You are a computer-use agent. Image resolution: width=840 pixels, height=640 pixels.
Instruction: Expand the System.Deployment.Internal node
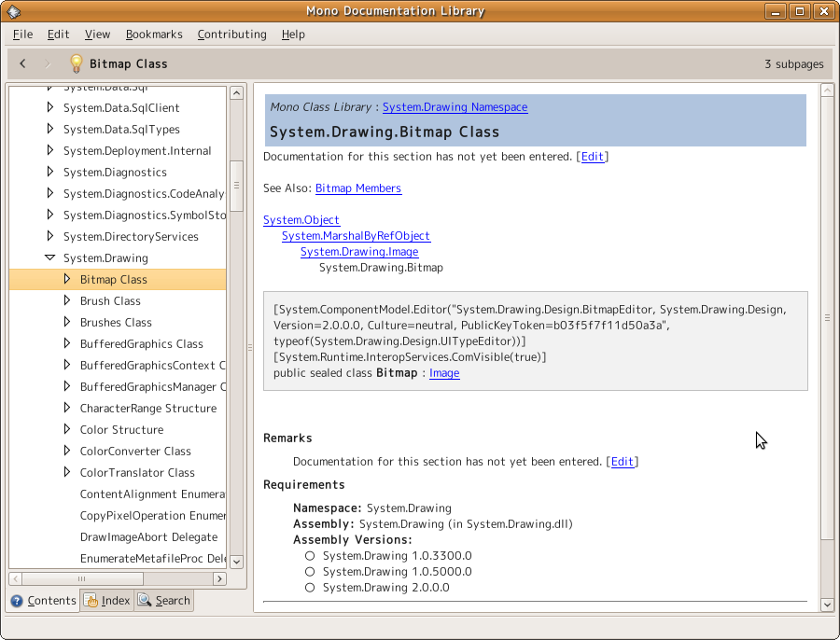click(x=49, y=150)
